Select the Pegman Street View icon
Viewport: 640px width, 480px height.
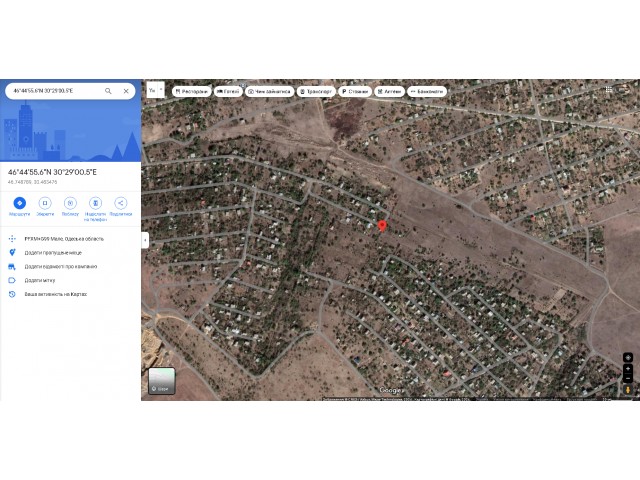[x=628, y=390]
